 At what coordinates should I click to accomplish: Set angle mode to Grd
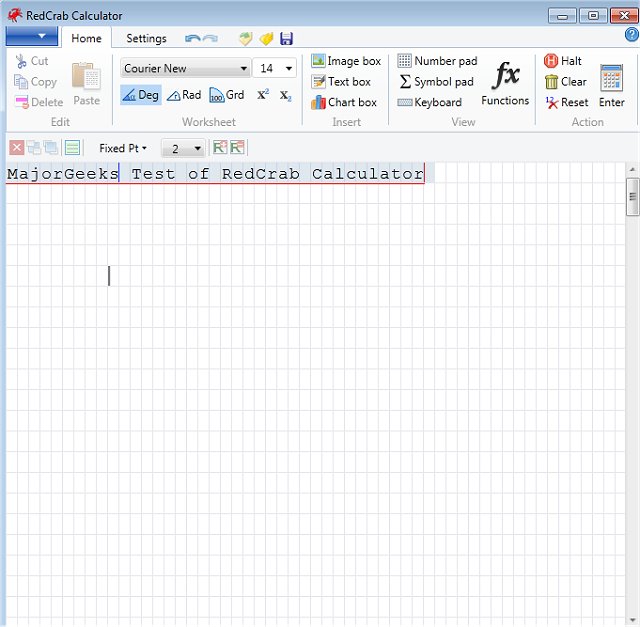227,95
